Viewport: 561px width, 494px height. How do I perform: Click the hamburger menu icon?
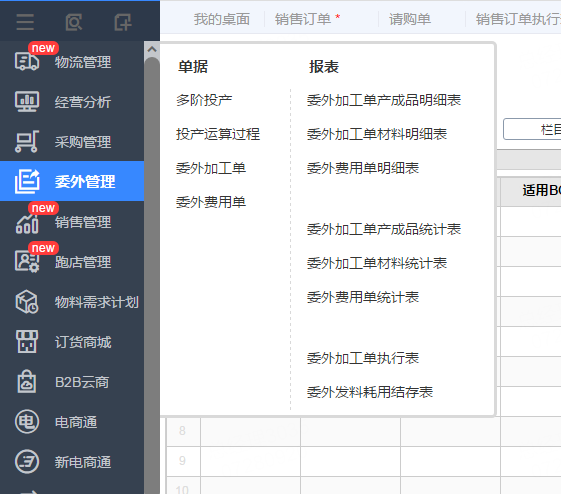click(25, 22)
